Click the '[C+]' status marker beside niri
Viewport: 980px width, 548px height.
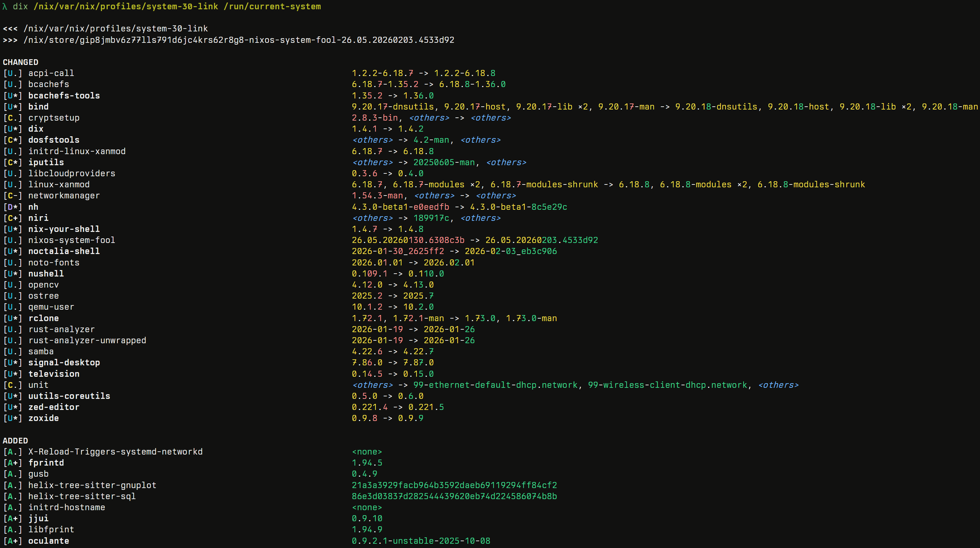[13, 218]
